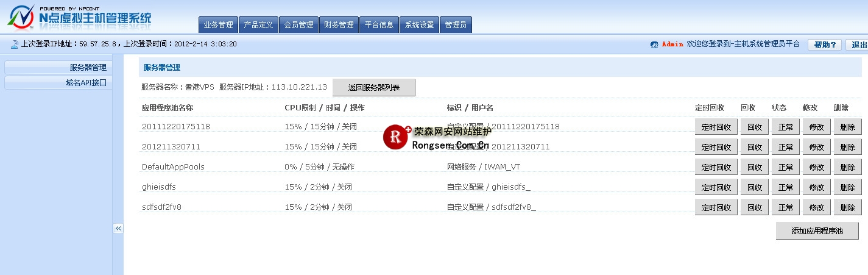Click the 帮助? button
This screenshot has height=275, width=868.
point(825,45)
